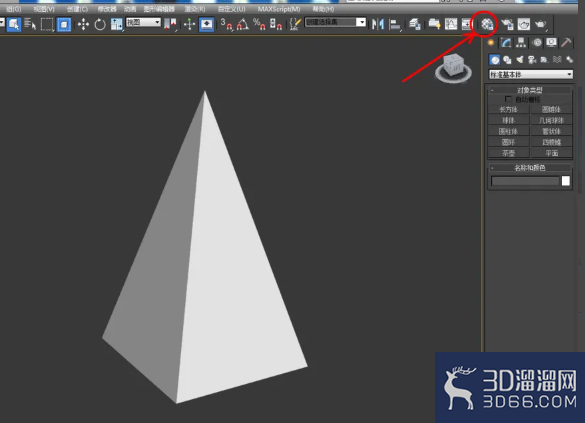Select the Select Object tool
Viewport: 585px width, 423px height.
pyautogui.click(x=14, y=24)
